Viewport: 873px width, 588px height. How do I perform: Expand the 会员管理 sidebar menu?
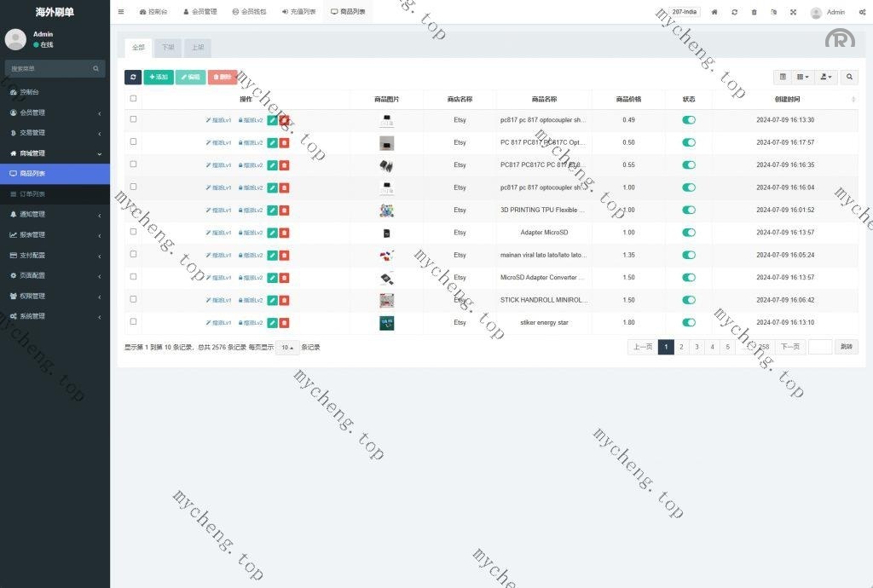pyautogui.click(x=55, y=112)
